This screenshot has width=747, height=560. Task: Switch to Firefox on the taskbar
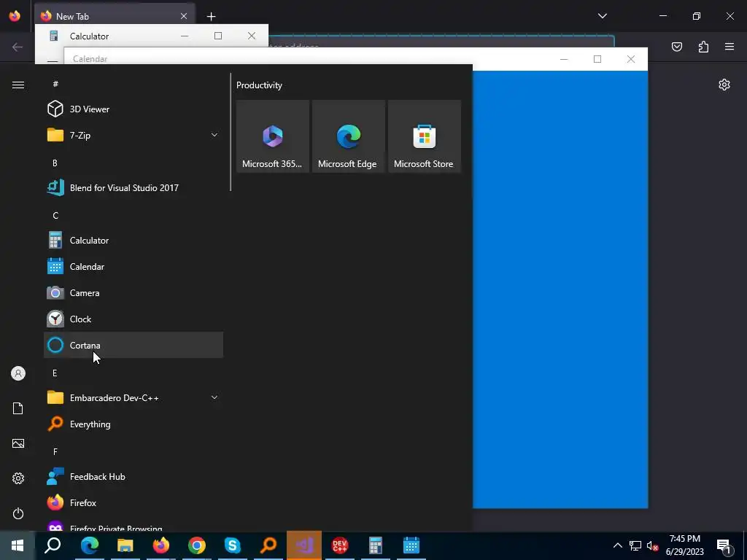pos(161,545)
